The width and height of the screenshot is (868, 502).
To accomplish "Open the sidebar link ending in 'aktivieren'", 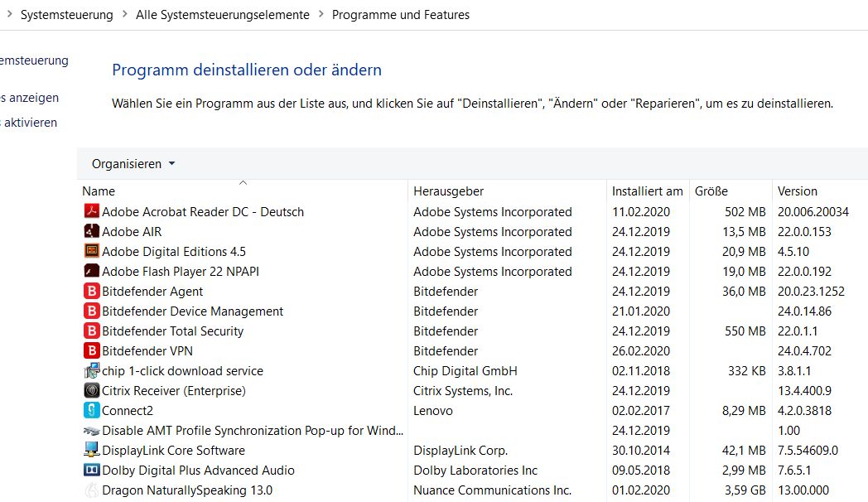I will 28,123.
